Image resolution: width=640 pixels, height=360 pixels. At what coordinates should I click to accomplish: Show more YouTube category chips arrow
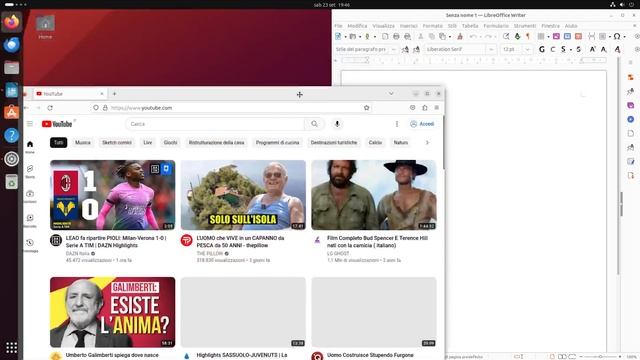427,142
